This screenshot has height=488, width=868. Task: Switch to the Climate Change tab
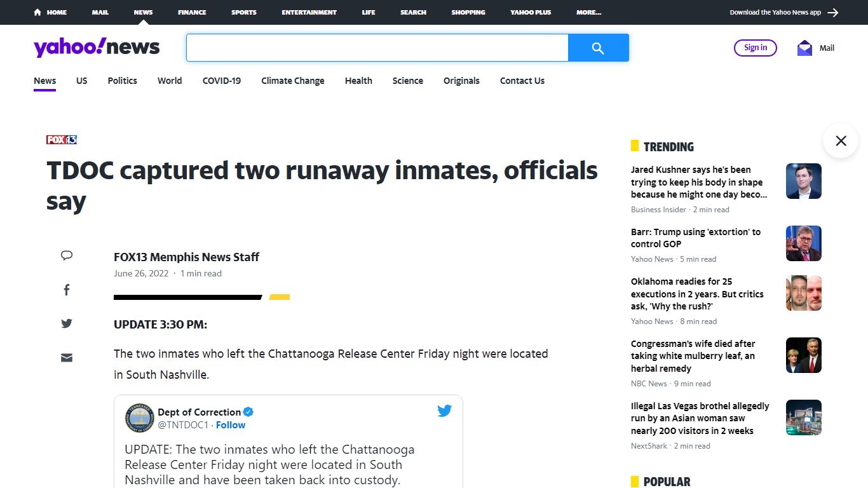(x=293, y=81)
